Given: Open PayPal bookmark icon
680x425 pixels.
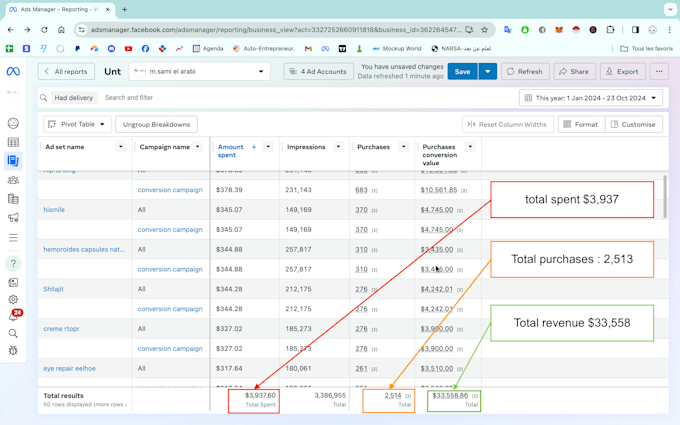Looking at the screenshot, I should point(77,49).
